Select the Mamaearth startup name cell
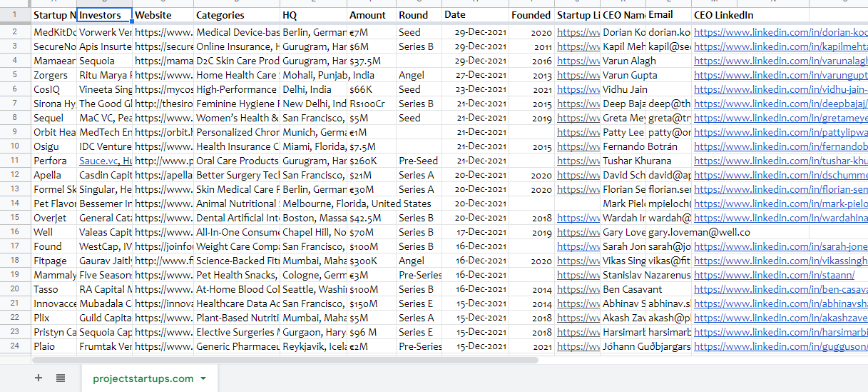This screenshot has width=868, height=392. tap(54, 61)
